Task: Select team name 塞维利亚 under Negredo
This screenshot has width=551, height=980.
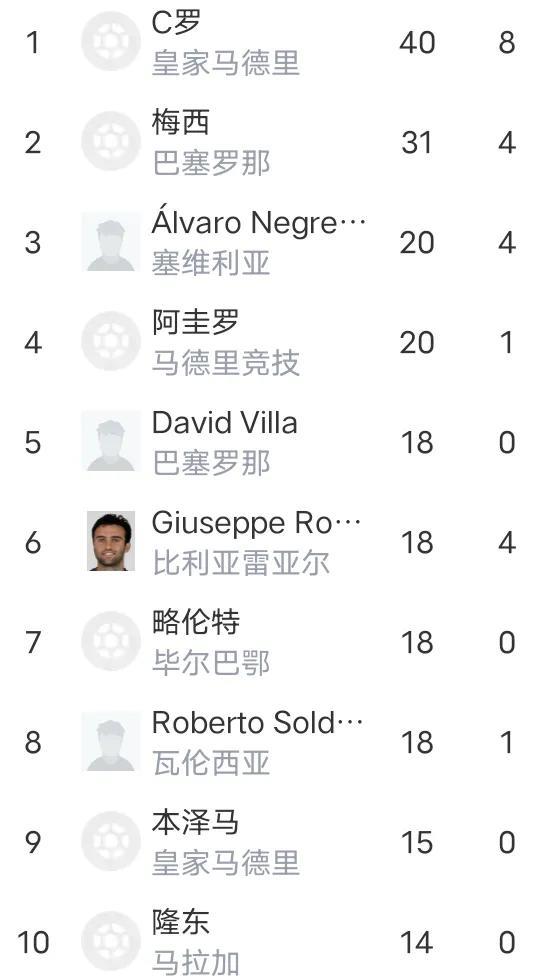Action: click(x=211, y=263)
